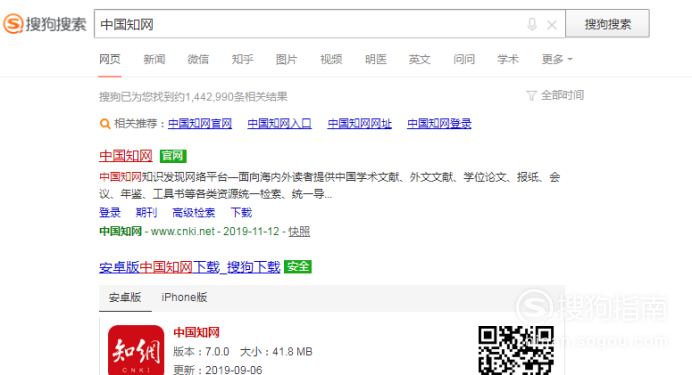Open the 中国知网 result title

click(126, 156)
